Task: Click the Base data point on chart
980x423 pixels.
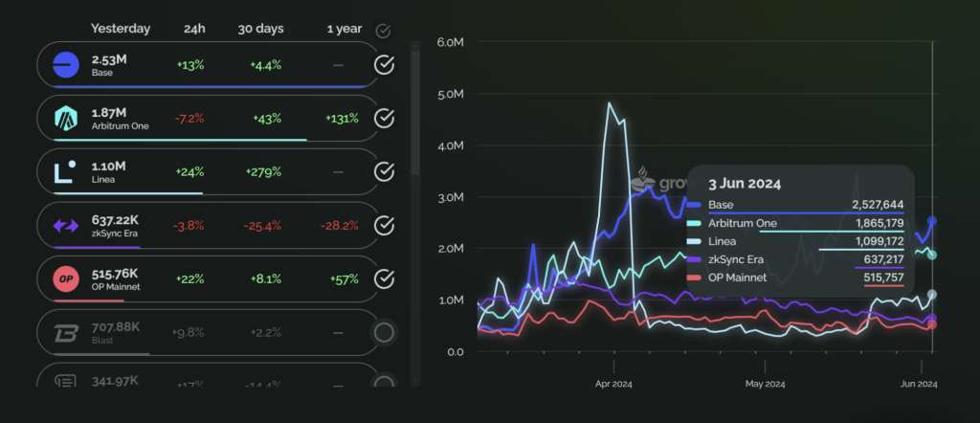Action: [x=932, y=220]
